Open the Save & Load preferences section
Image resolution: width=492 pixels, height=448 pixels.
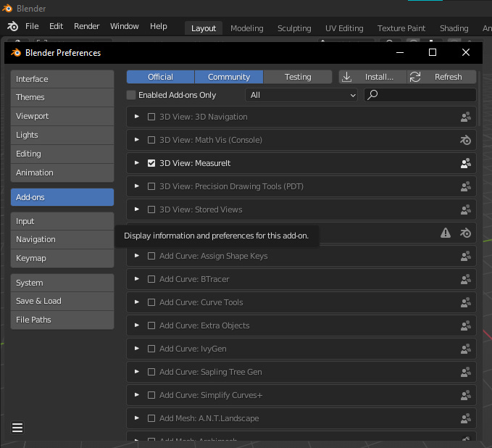point(62,301)
